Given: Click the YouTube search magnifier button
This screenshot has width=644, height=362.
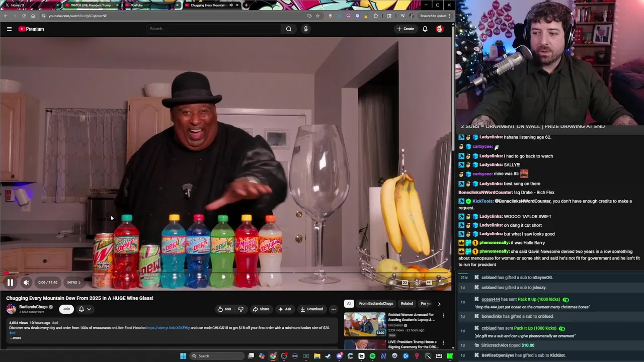Looking at the screenshot, I should (x=289, y=29).
